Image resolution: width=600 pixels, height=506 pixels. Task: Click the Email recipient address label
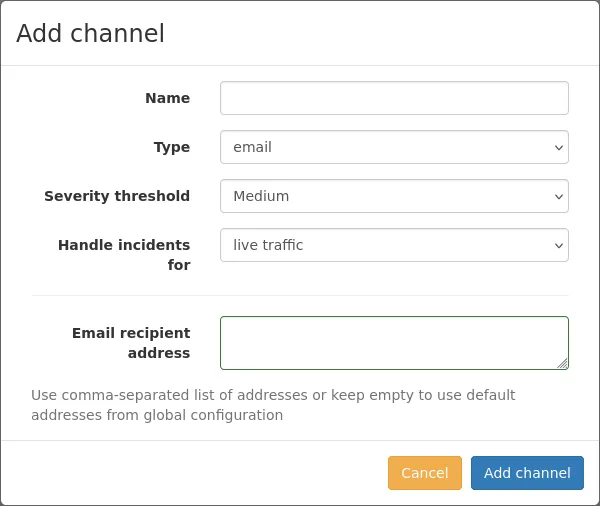click(x=131, y=343)
